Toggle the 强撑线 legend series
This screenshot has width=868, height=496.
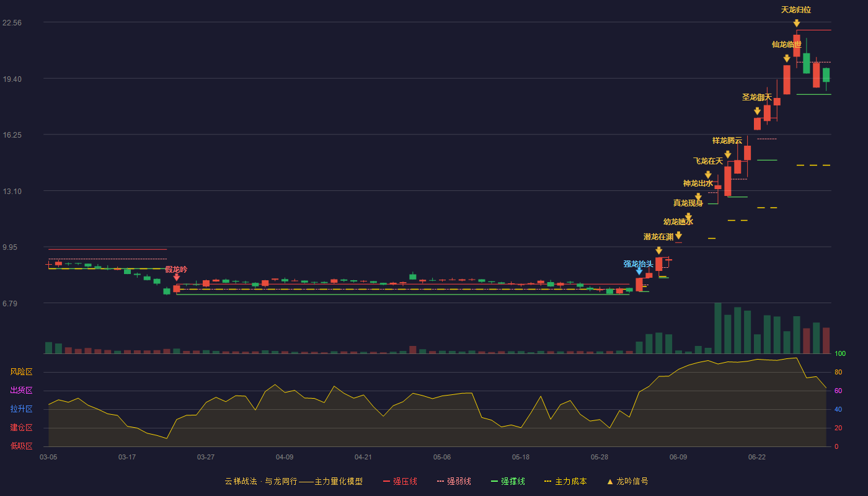tap(508, 481)
